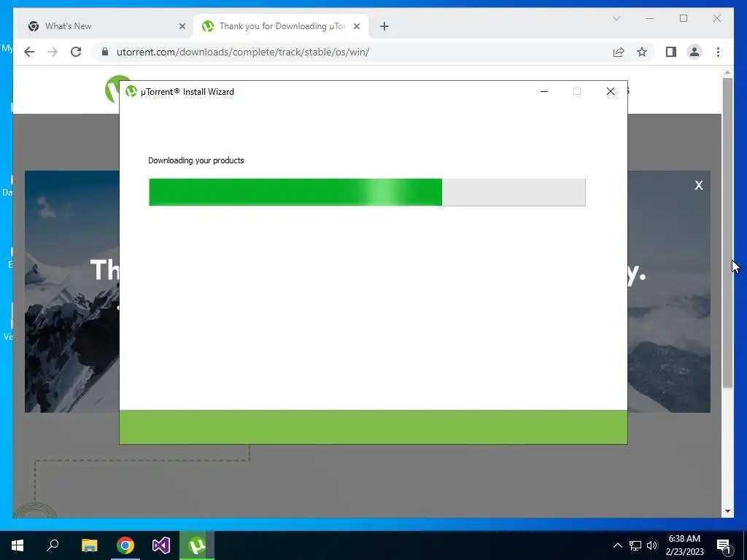The width and height of the screenshot is (747, 560).
Task: Click the page's vertical scrollbar thumb
Action: coord(727,233)
